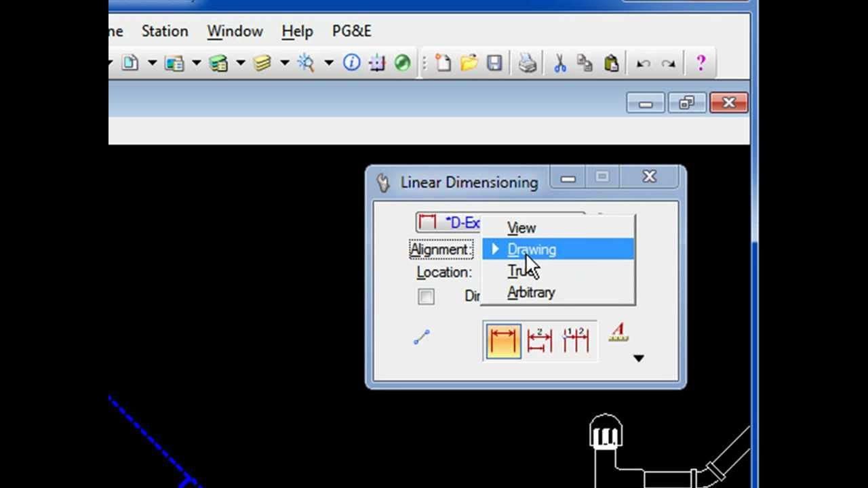Paste with the clipboard icon
868x488 pixels.
pos(611,63)
